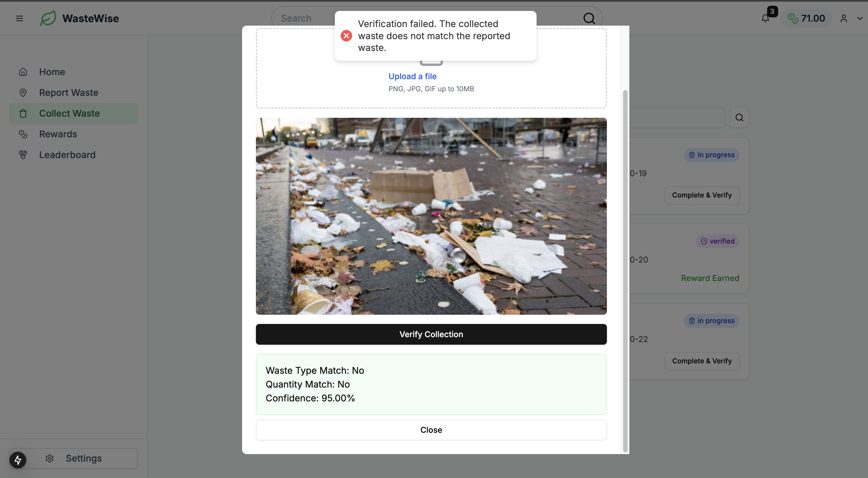
Task: Click the lightning bolt icon
Action: [x=18, y=460]
